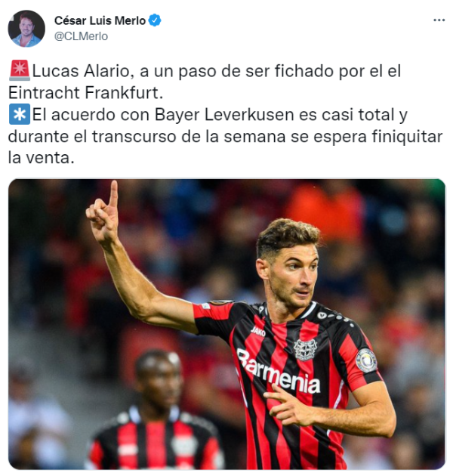Click the blue asterisk emoji
Screen dimensions: 453x476
click(x=20, y=114)
